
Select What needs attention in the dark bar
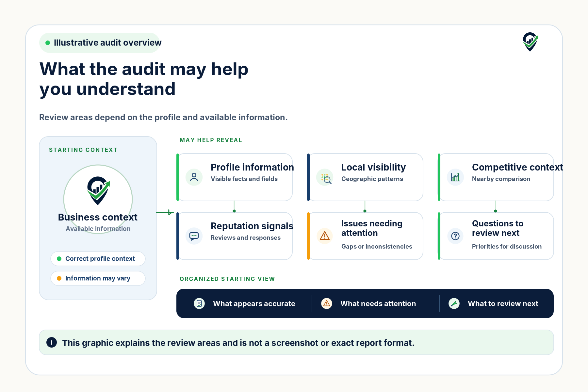(x=378, y=303)
